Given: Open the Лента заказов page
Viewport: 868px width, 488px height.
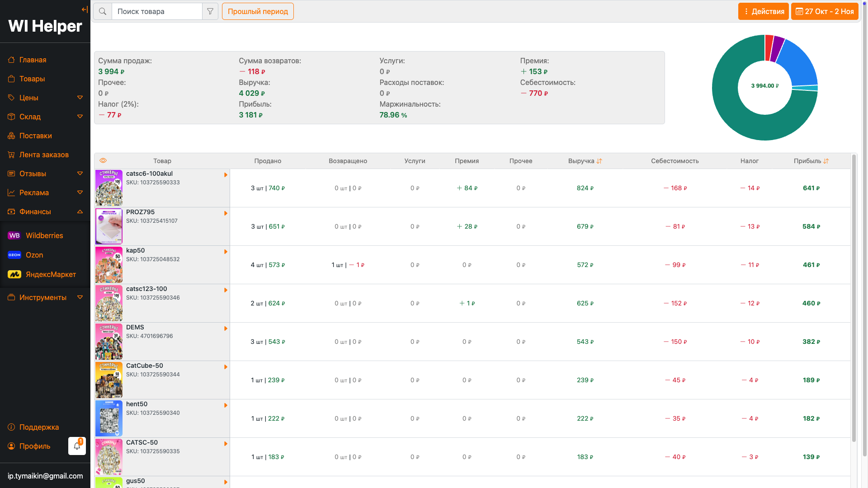Looking at the screenshot, I should pyautogui.click(x=44, y=155).
